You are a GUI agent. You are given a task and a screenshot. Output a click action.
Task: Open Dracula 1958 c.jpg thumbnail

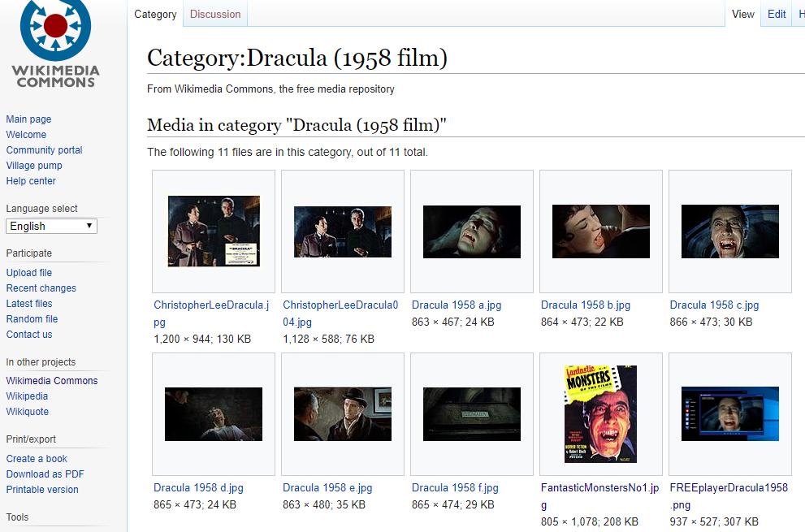pyautogui.click(x=730, y=231)
